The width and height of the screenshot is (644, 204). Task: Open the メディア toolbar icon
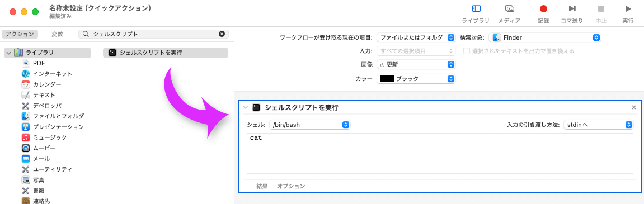pos(510,8)
